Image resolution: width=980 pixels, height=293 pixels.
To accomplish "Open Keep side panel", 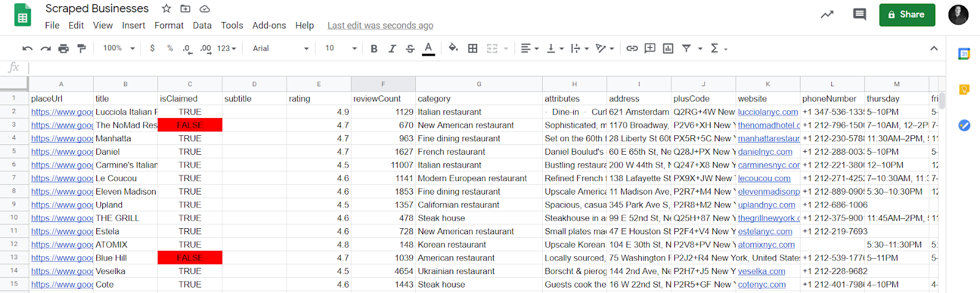I will (x=964, y=90).
